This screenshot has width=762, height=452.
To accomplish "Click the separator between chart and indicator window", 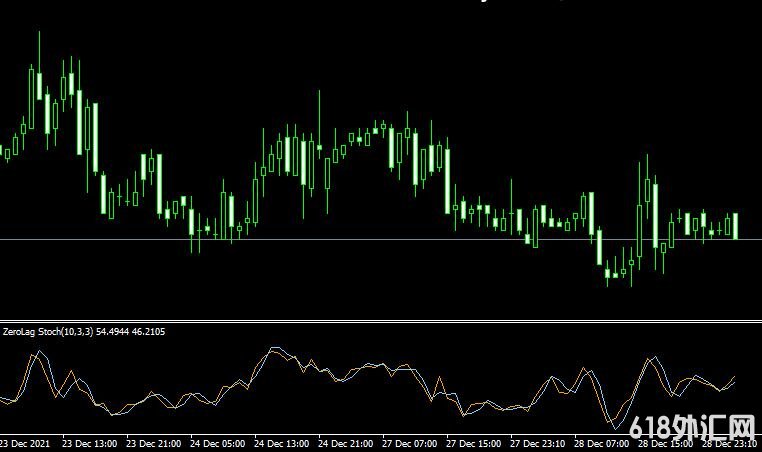I will click(x=381, y=321).
